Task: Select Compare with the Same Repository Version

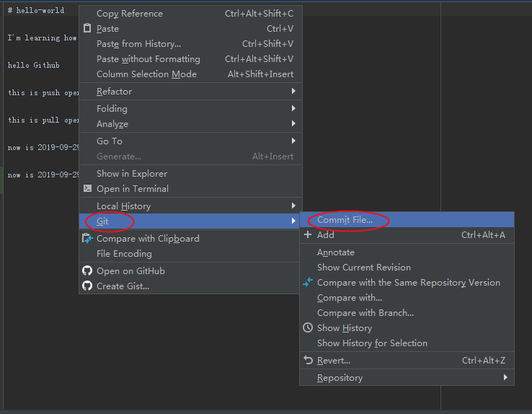Action: 407,282
